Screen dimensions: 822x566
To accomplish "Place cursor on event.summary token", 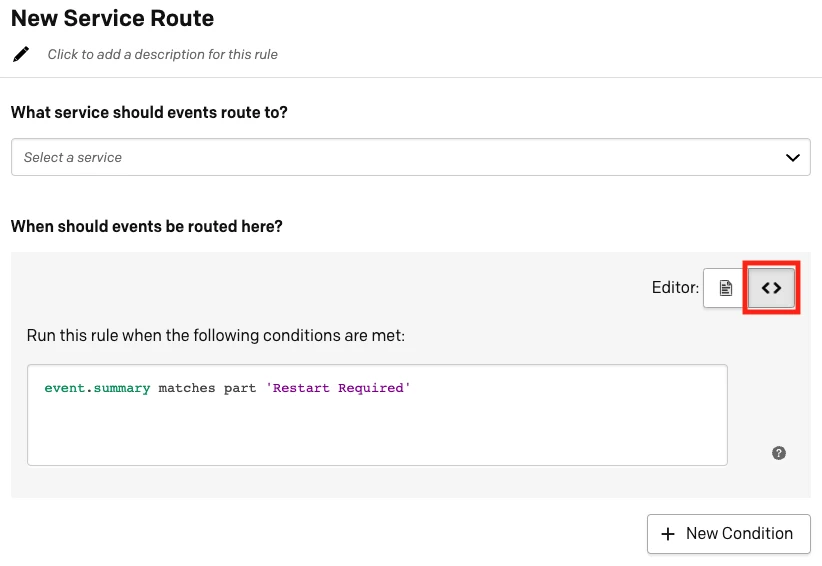I will click(97, 388).
